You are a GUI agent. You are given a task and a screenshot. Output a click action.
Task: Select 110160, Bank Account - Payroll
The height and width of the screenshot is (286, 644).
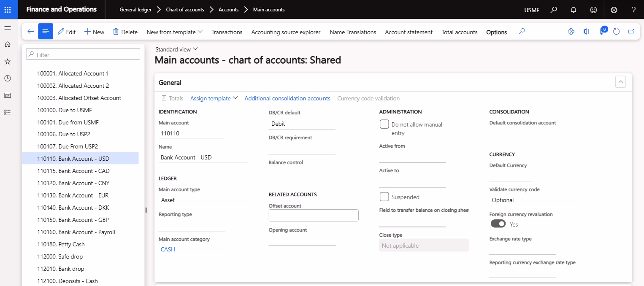[80, 232]
